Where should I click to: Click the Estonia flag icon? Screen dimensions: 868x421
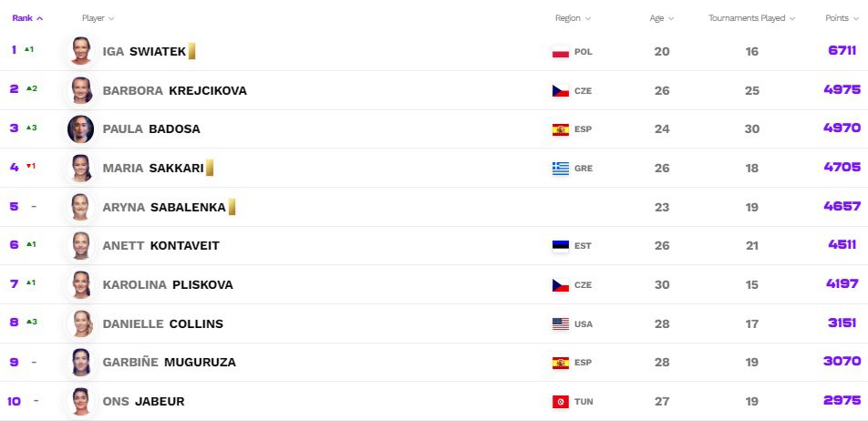point(560,246)
